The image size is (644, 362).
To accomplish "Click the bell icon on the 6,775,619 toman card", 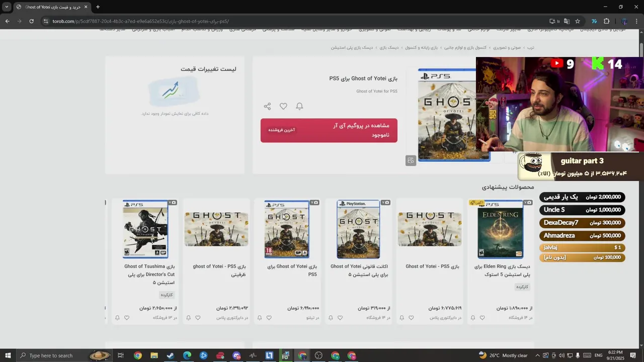I will point(401,318).
